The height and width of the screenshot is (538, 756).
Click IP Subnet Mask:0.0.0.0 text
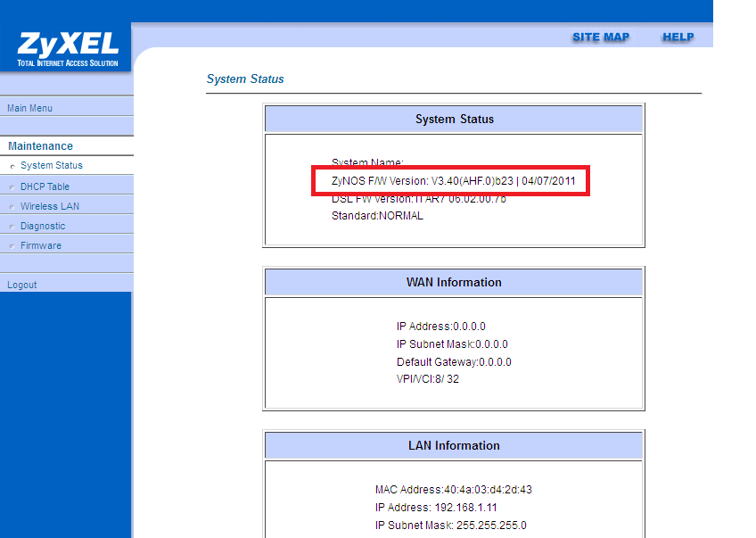pyautogui.click(x=452, y=344)
